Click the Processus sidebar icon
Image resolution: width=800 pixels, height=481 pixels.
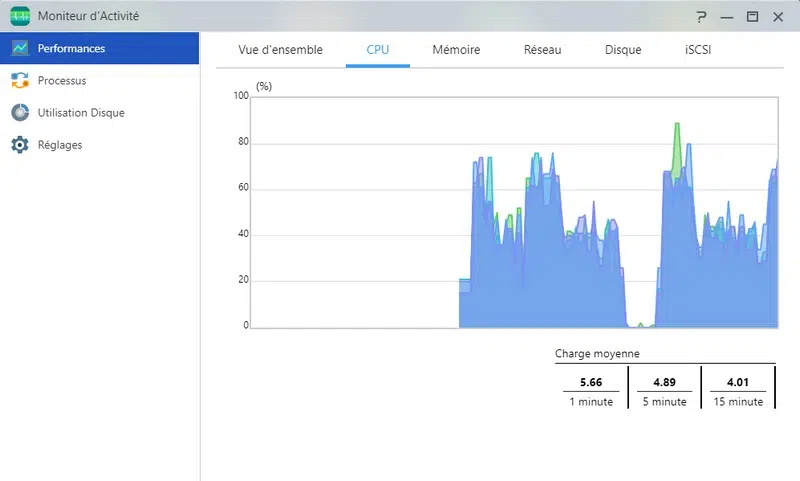[20, 81]
